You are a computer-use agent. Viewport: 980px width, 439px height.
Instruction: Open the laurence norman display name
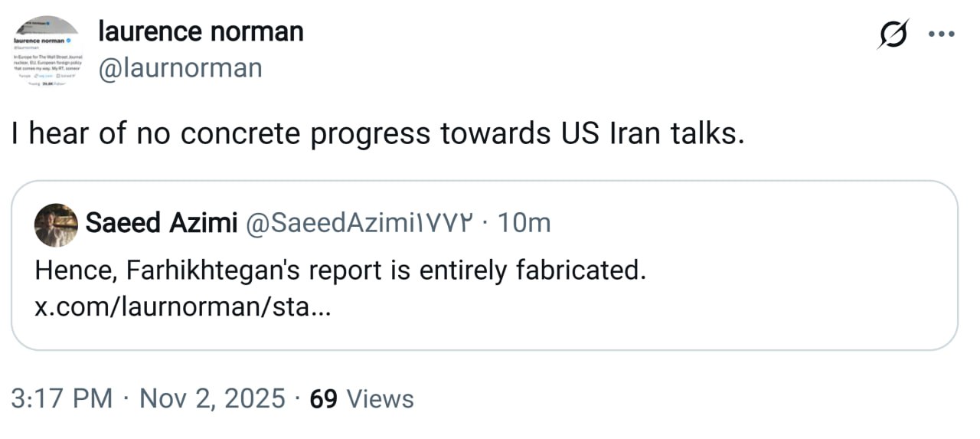[201, 31]
